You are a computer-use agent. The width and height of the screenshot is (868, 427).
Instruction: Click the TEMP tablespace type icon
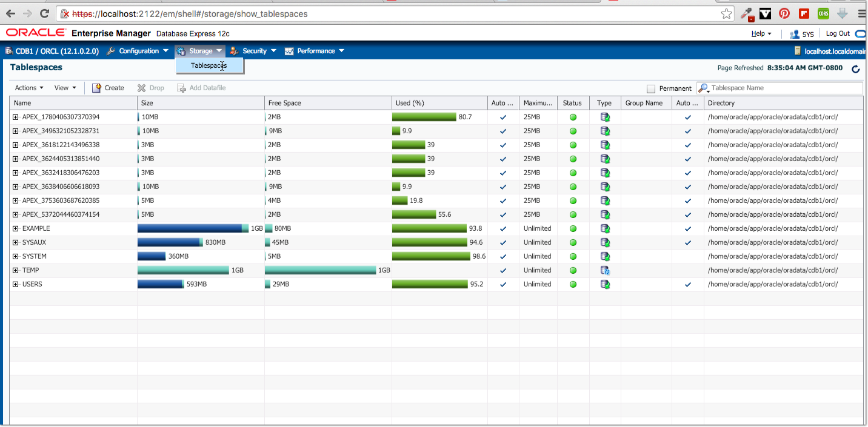tap(604, 270)
